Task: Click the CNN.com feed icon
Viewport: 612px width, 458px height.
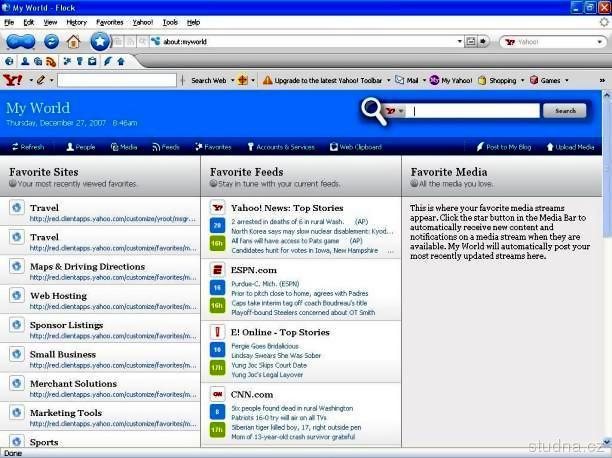Action: pos(218,394)
